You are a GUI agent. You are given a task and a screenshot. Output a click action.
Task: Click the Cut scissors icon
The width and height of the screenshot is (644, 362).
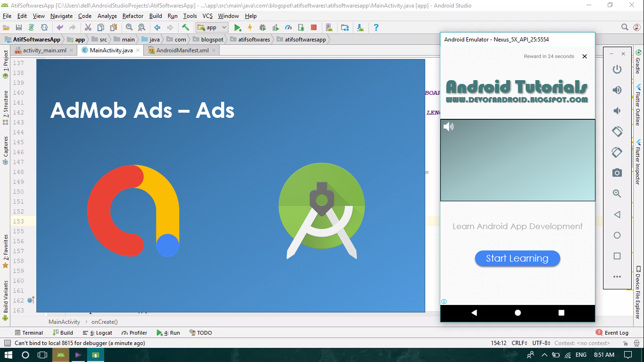pos(88,27)
